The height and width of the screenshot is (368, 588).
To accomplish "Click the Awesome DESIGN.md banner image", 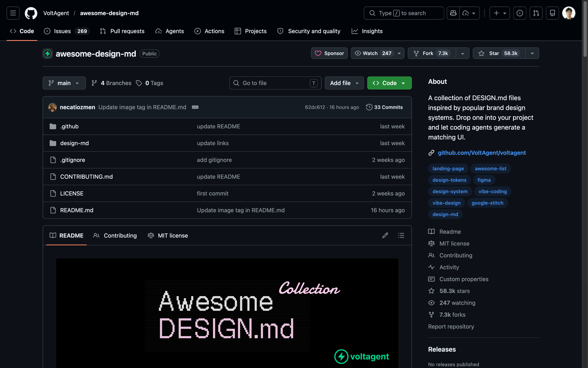I will coord(227,313).
